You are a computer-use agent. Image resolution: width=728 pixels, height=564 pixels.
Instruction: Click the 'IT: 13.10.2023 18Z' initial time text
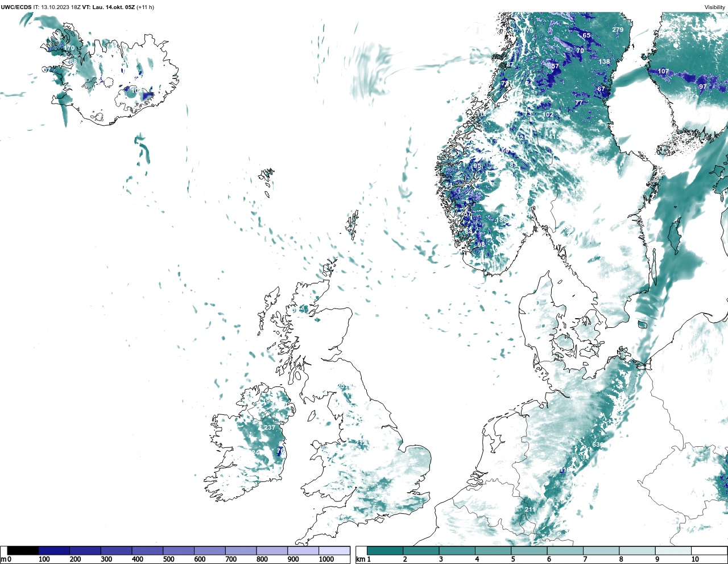[57, 7]
